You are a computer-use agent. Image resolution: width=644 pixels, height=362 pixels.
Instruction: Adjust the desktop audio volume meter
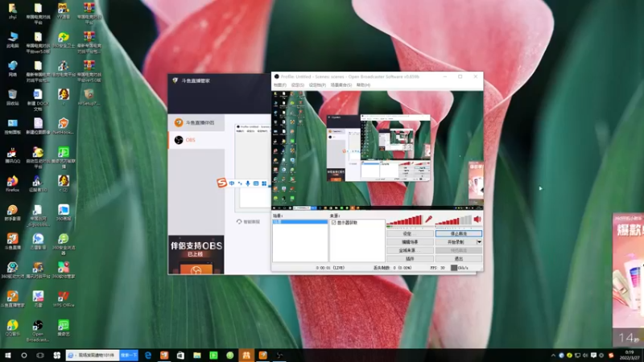[453, 220]
